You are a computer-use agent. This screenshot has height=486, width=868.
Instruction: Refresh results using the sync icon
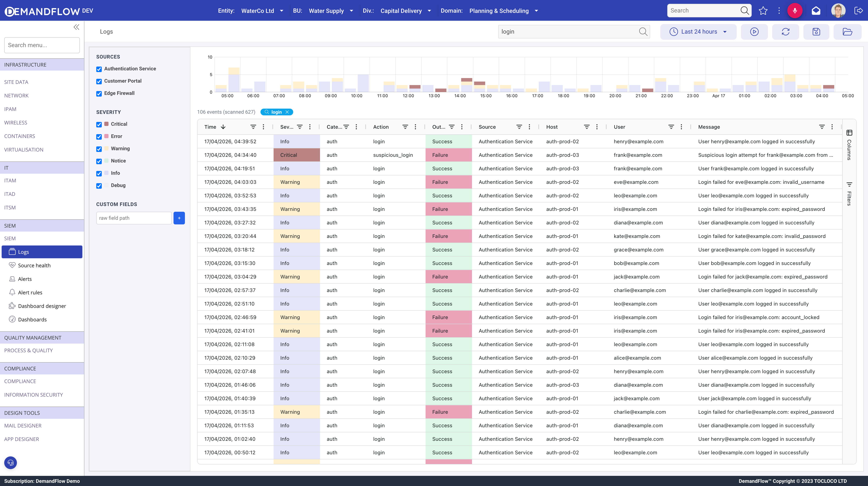pyautogui.click(x=785, y=32)
